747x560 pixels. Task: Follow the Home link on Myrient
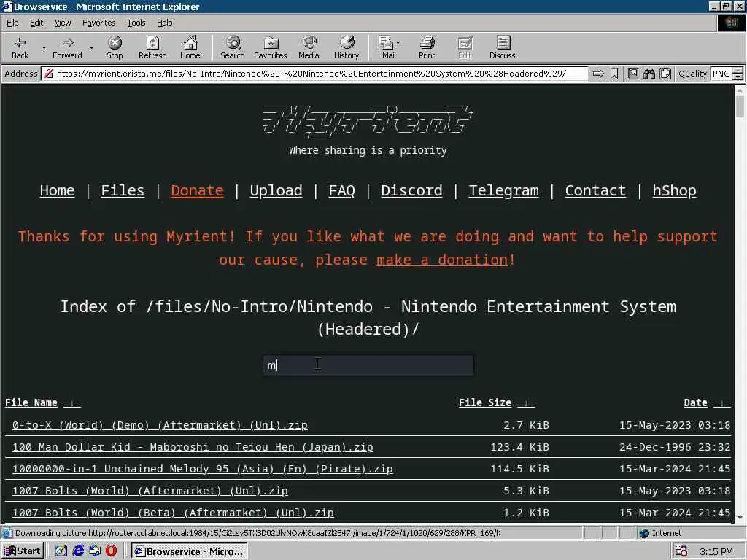(x=57, y=190)
